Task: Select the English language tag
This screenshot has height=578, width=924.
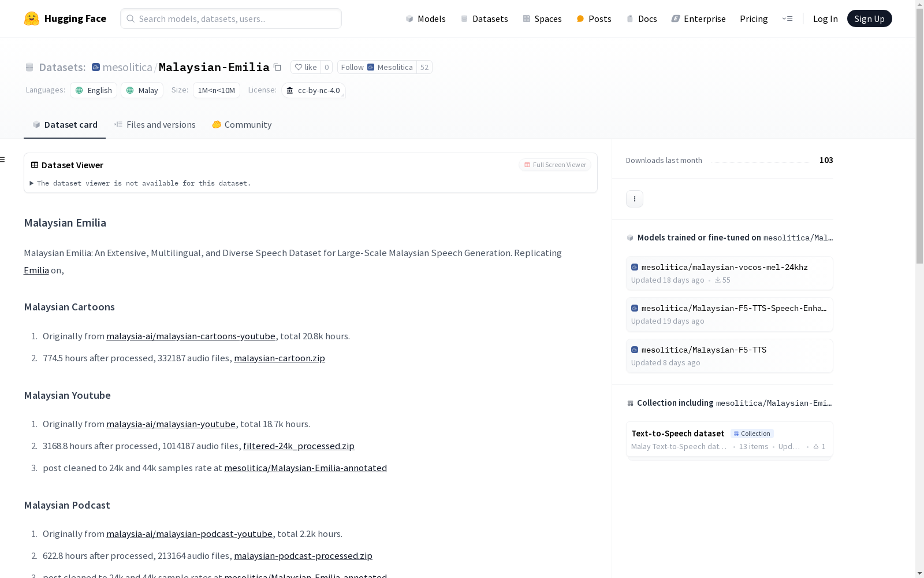Action: pos(94,90)
